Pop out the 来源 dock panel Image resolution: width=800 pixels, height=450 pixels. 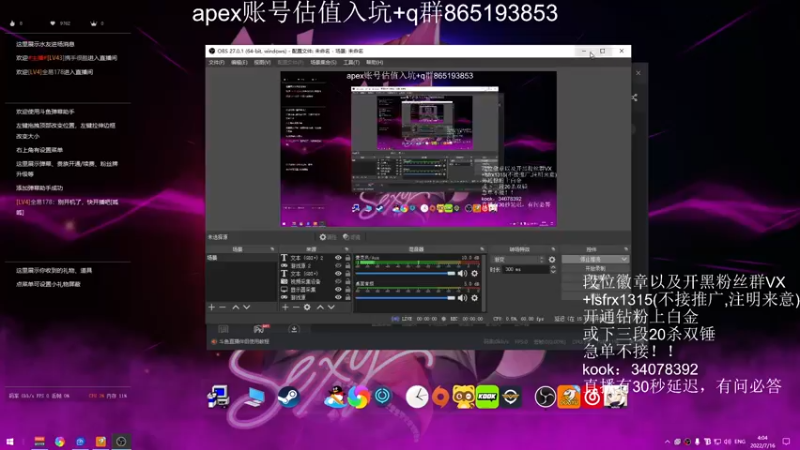click(346, 249)
